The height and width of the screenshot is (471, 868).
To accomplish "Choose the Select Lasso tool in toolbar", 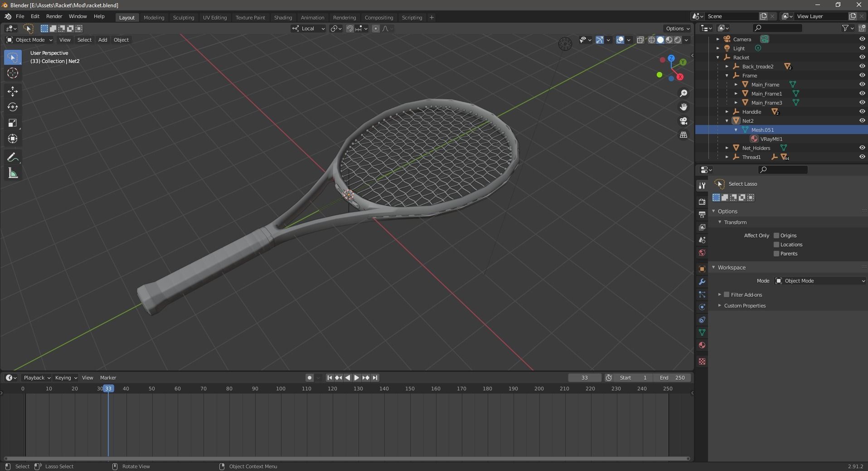I will (13, 58).
